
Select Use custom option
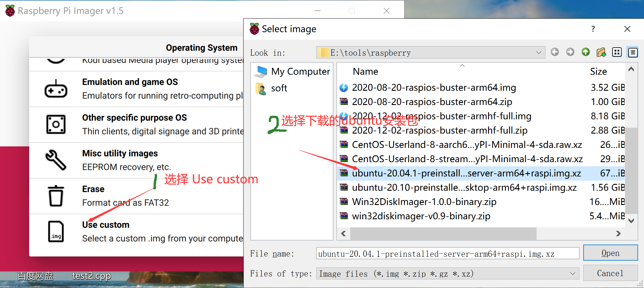pos(137,232)
